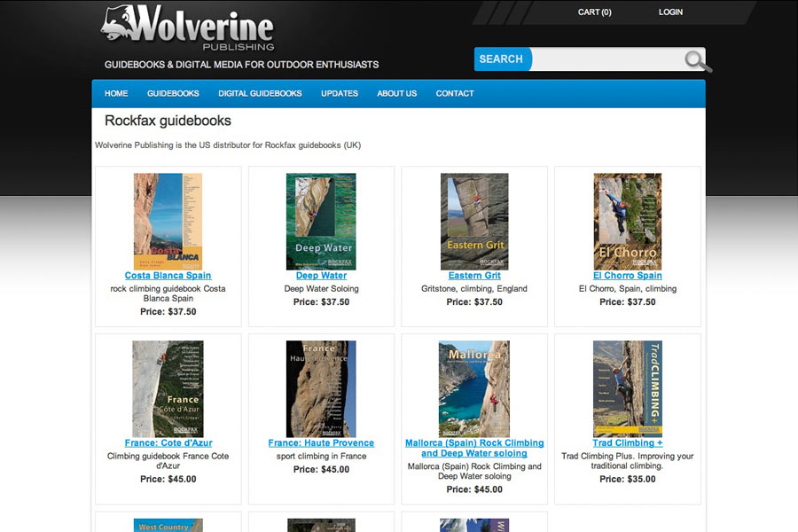Follow the Costa Blanca Spain link
This screenshot has height=532, width=798.
tap(168, 276)
